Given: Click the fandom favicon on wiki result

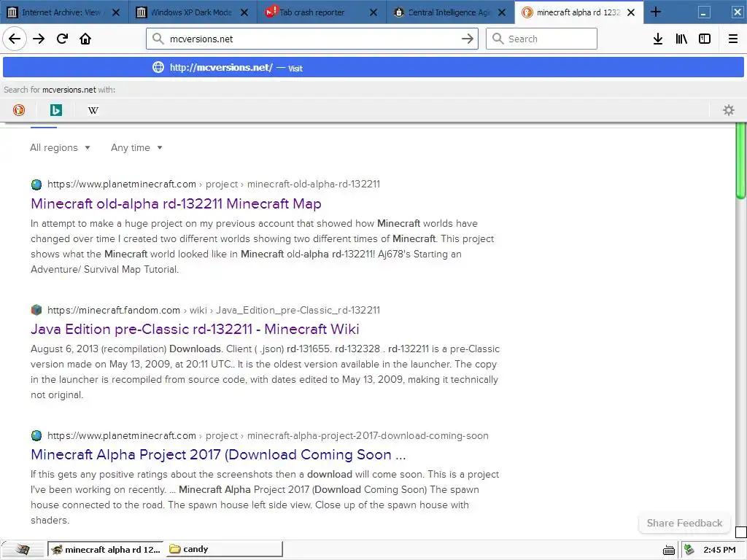Looking at the screenshot, I should coord(36,310).
